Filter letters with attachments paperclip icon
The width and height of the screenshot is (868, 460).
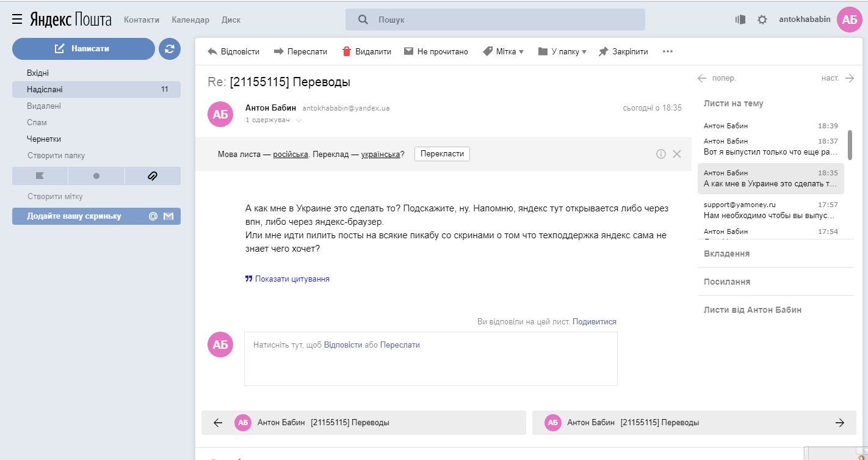[153, 176]
